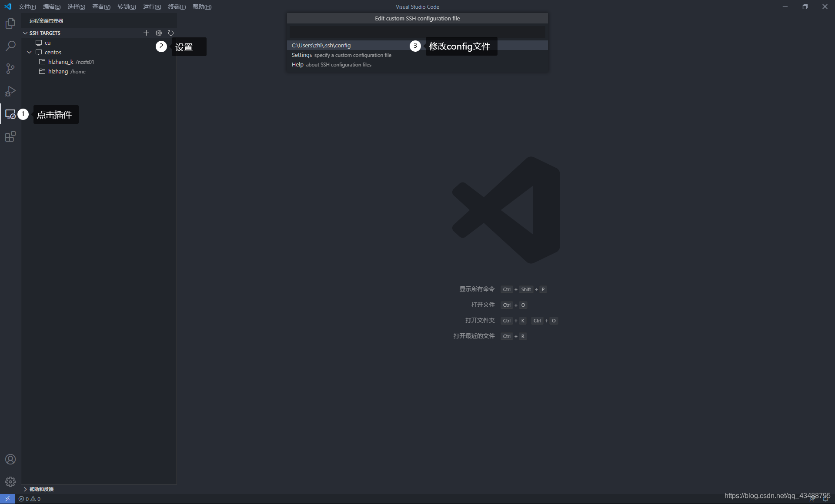The height and width of the screenshot is (504, 835).
Task: Open the hlzhang_k /ncsfs01 folder
Action: (99, 62)
